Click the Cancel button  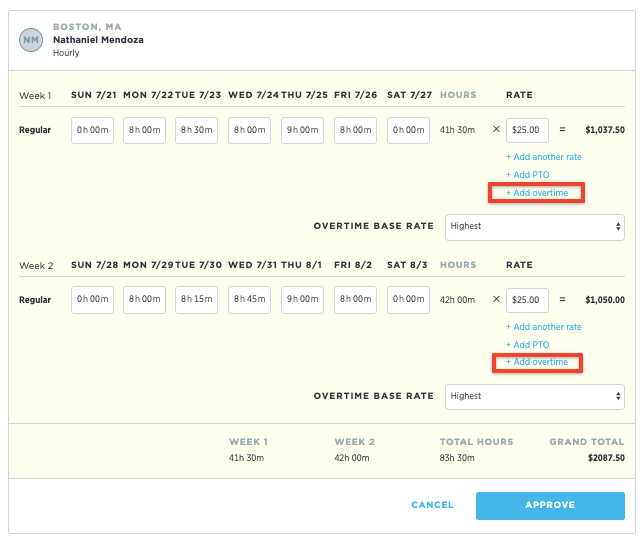[x=432, y=505]
